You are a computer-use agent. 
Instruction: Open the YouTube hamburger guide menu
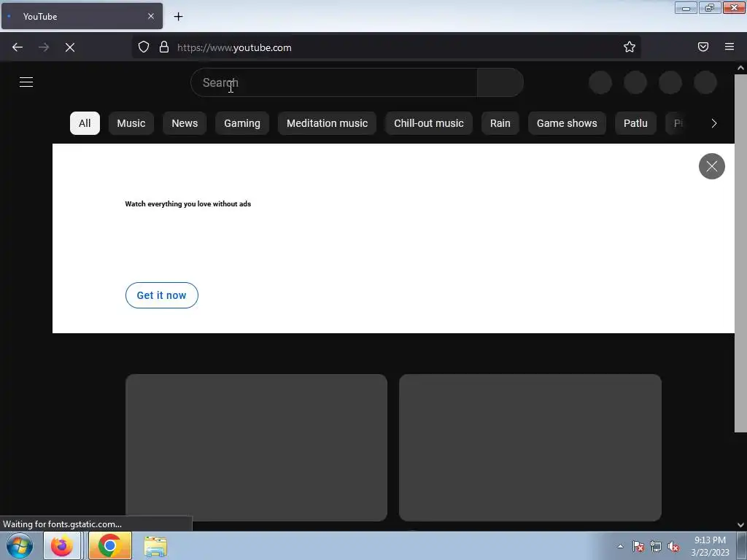point(26,82)
